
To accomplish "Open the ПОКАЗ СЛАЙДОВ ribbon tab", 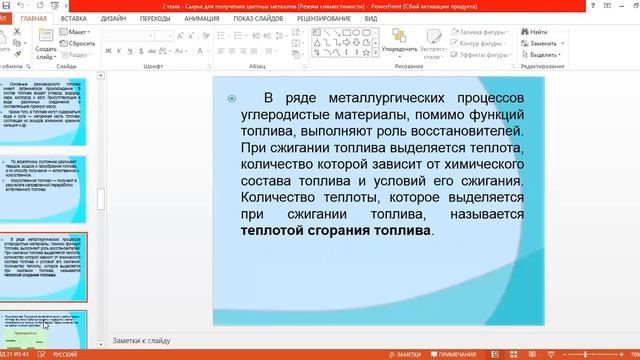I will click(258, 18).
